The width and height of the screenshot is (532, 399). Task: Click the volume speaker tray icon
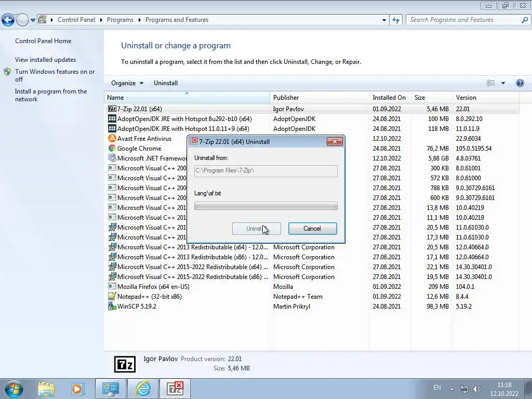point(477,389)
